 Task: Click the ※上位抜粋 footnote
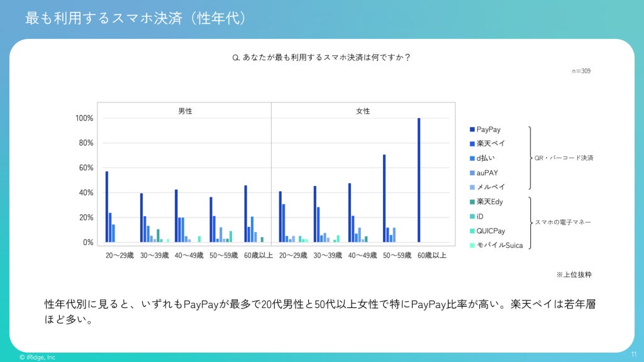574,275
